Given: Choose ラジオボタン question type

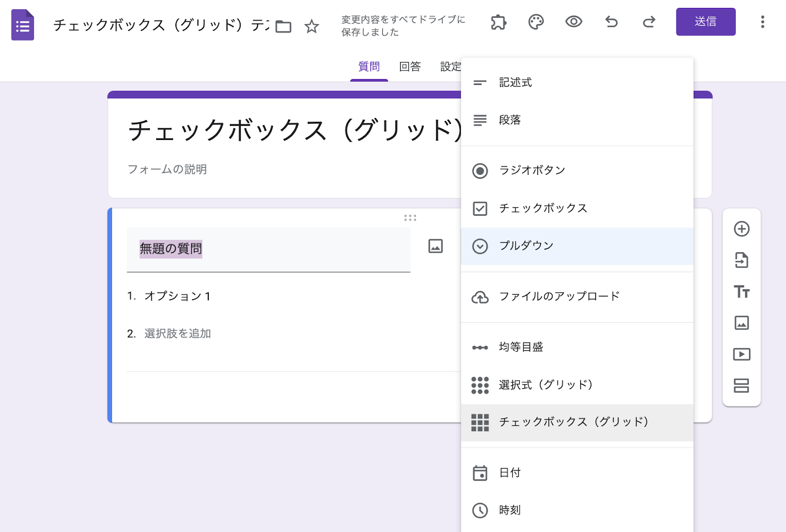Looking at the screenshot, I should pos(577,170).
